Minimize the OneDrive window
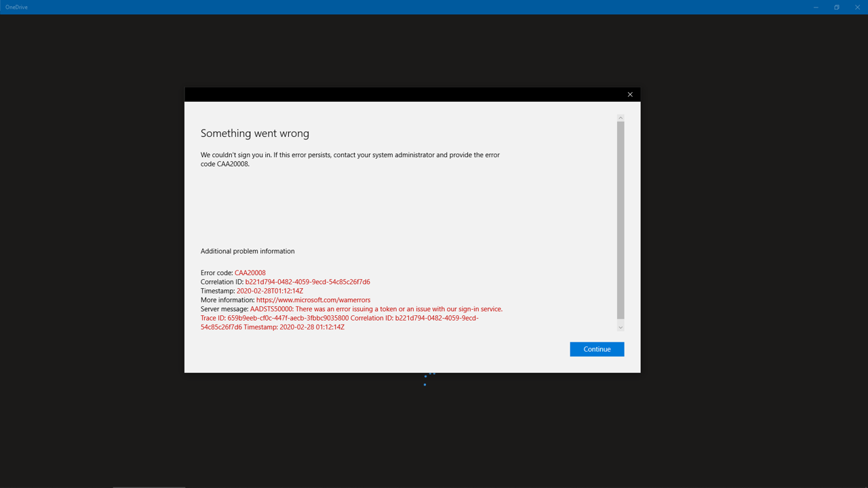This screenshot has height=488, width=868. (816, 7)
